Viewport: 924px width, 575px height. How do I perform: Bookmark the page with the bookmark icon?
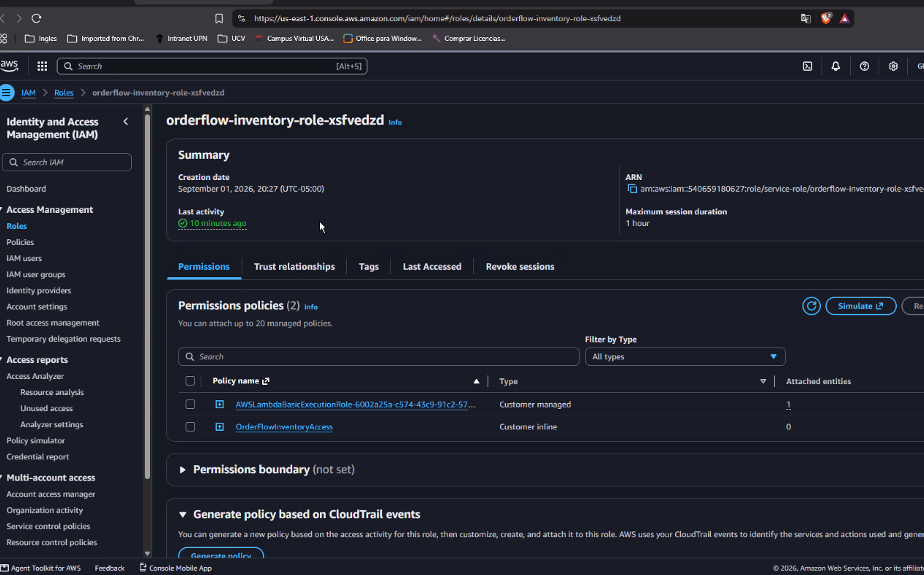click(x=219, y=18)
